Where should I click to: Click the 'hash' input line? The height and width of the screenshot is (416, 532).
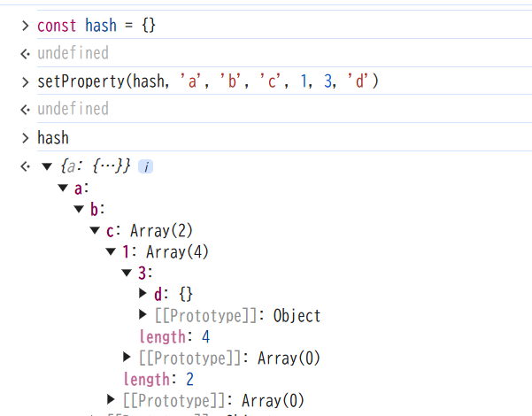53,137
